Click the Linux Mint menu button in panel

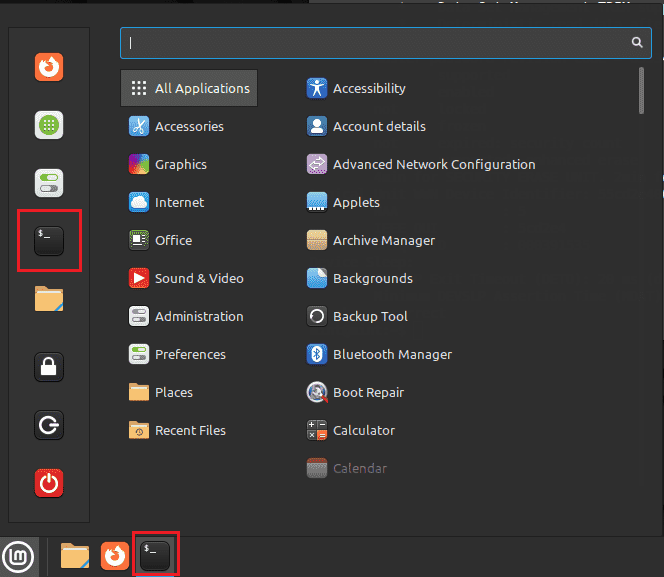pyautogui.click(x=18, y=557)
